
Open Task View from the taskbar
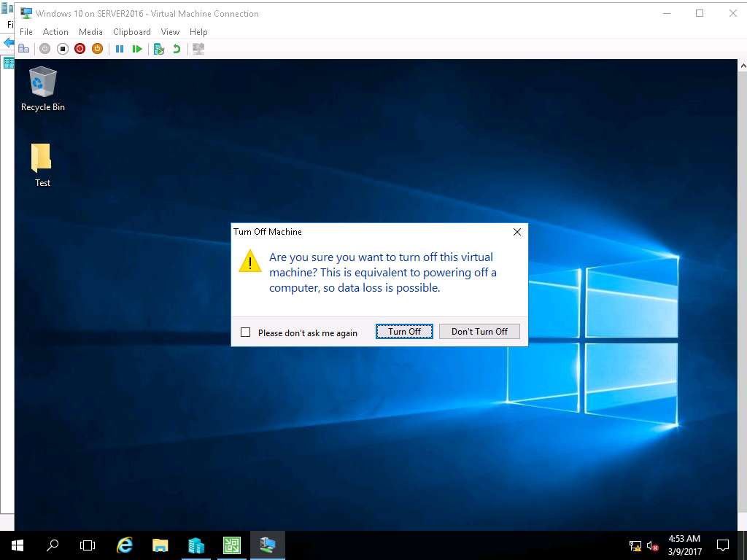[88, 545]
